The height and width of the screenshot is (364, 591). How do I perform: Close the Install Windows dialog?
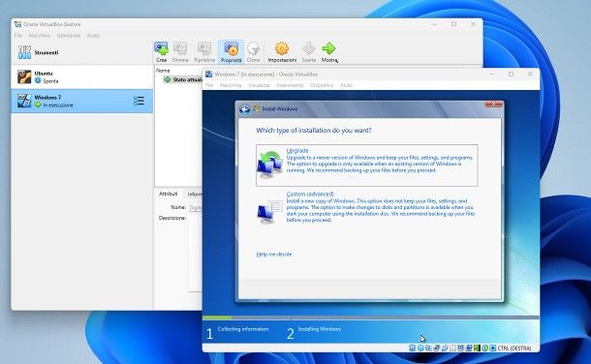click(493, 104)
